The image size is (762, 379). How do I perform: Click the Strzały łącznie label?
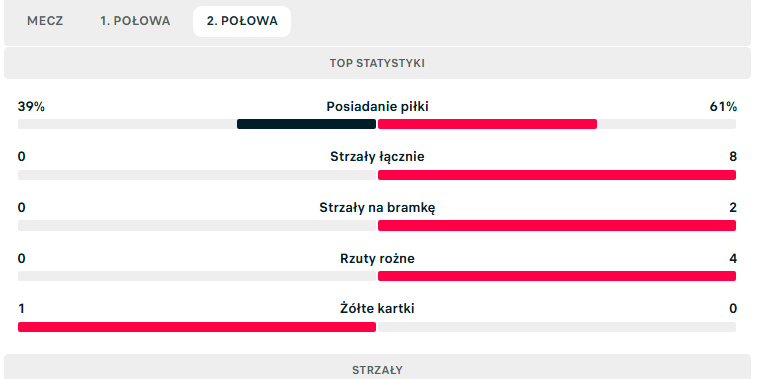click(377, 156)
